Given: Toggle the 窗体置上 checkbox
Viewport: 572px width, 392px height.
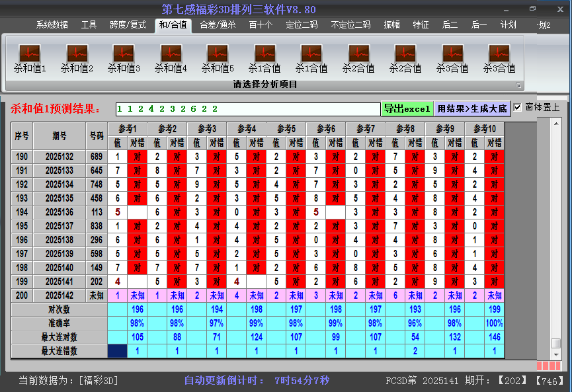Looking at the screenshot, I should (x=517, y=108).
